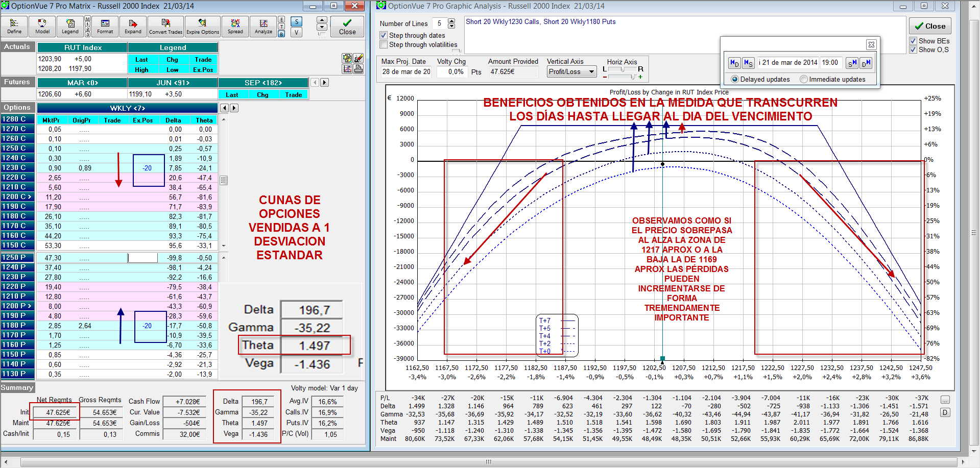
Task: Click Close button in Graphic Analysis window
Action: [929, 26]
